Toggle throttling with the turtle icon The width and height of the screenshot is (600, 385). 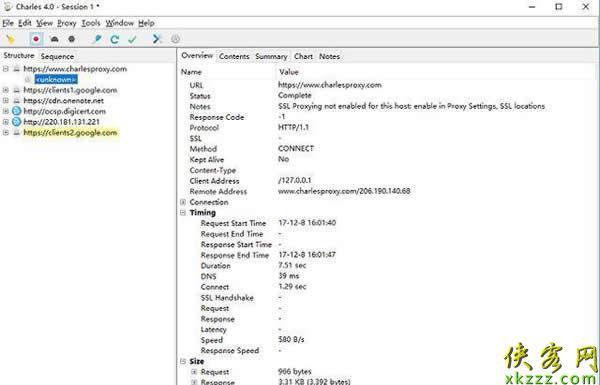coord(54,39)
